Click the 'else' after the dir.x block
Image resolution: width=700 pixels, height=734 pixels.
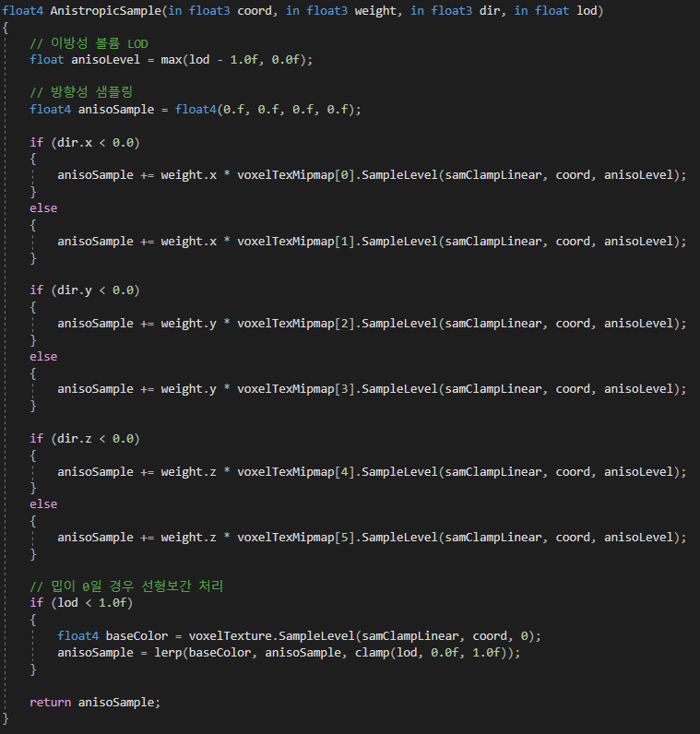[43, 208]
